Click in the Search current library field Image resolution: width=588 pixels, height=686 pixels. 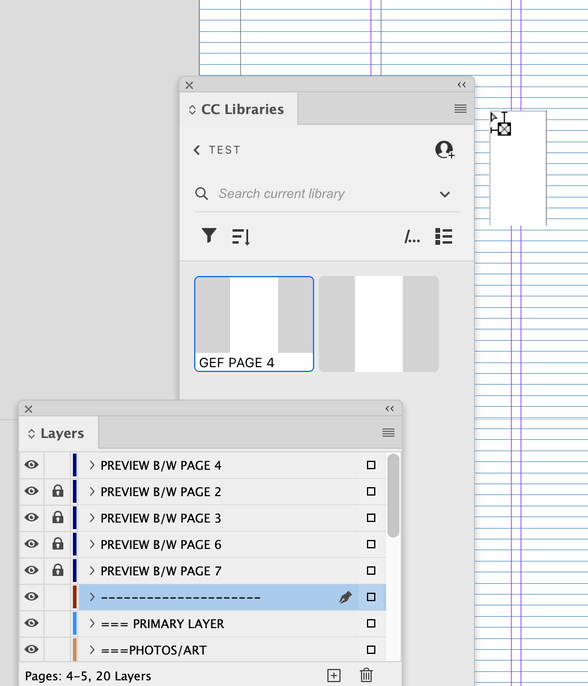[x=324, y=193]
